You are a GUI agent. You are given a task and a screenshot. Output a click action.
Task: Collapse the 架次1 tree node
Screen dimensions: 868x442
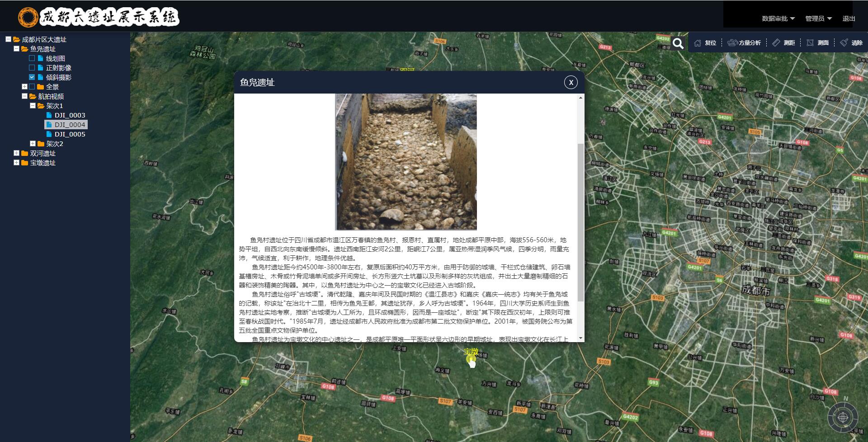click(x=33, y=106)
